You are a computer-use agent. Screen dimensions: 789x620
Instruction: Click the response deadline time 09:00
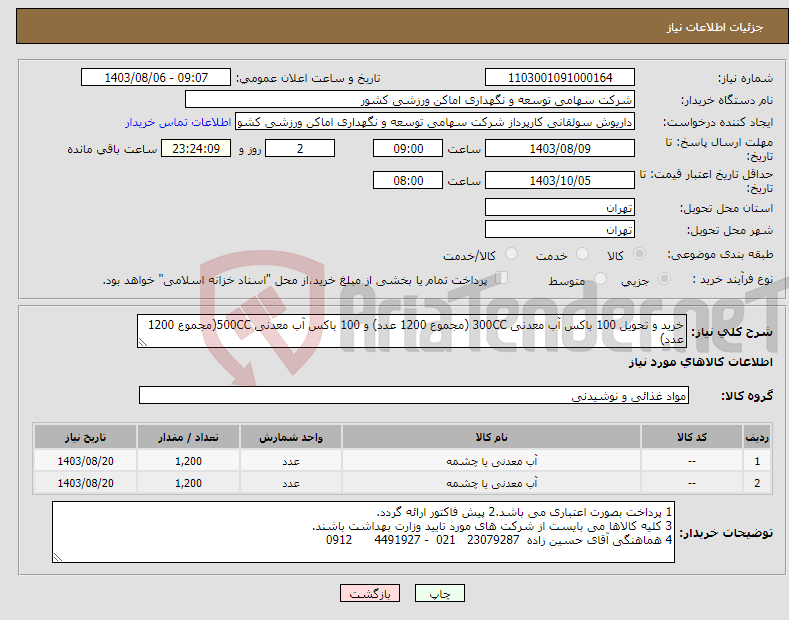click(408, 148)
